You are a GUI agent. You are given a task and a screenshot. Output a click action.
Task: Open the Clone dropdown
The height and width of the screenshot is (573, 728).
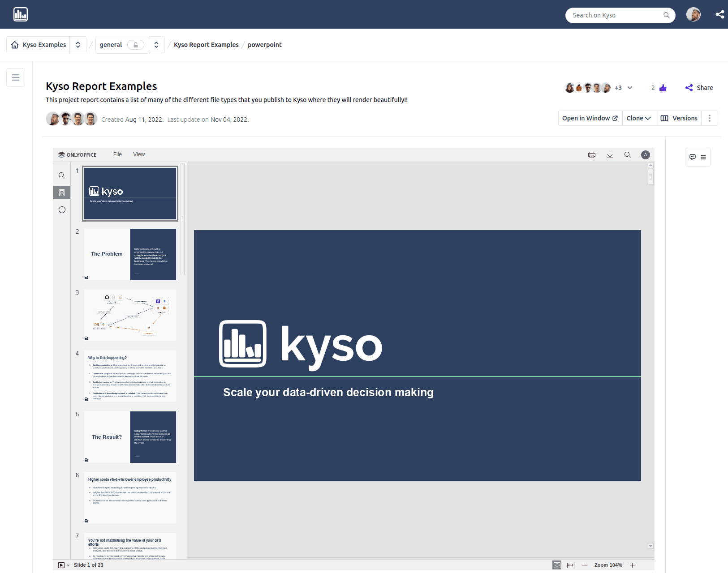[639, 118]
